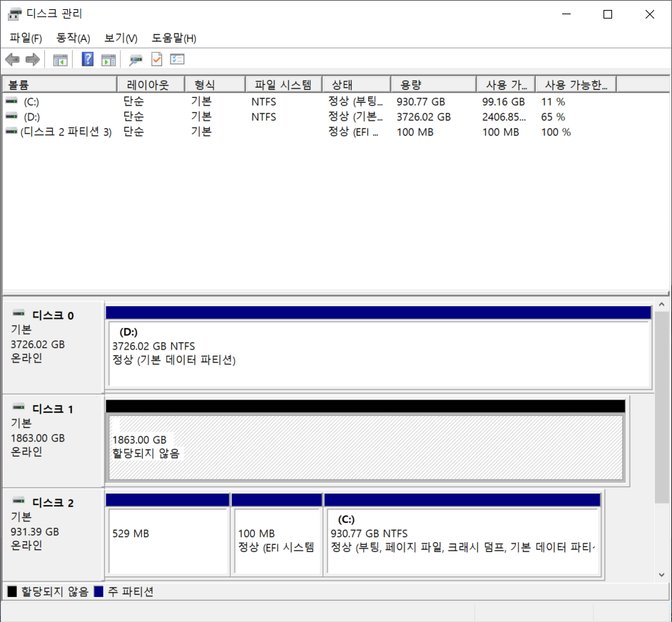The height and width of the screenshot is (622, 672).
Task: Click the Back arrow toolbar icon
Action: 12,60
